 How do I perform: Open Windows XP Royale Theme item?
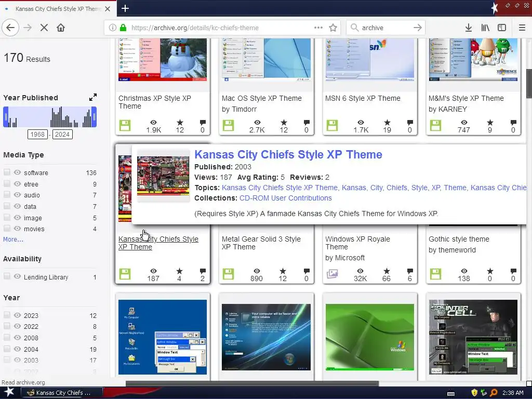click(357, 243)
